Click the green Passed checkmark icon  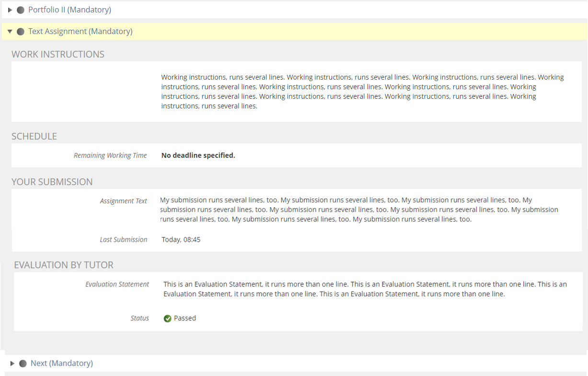(168, 318)
